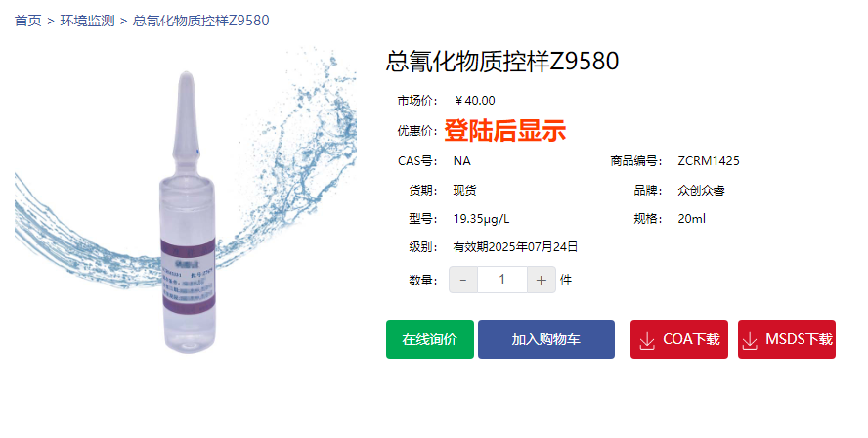The width and height of the screenshot is (868, 438).
Task: Click the green 在线询价 button
Action: (430, 339)
